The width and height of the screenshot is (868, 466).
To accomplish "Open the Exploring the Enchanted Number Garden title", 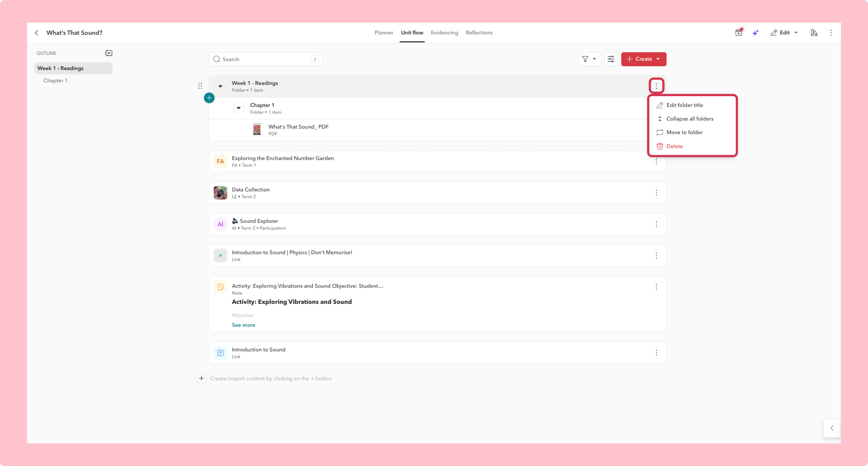I will 283,158.
